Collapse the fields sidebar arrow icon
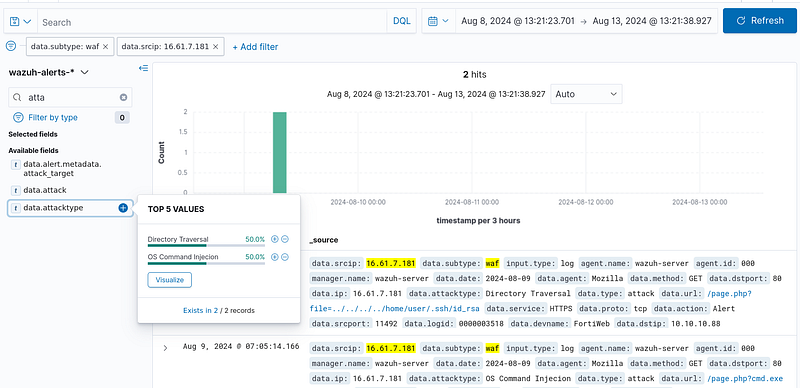The height and width of the screenshot is (388, 800). pyautogui.click(x=143, y=68)
